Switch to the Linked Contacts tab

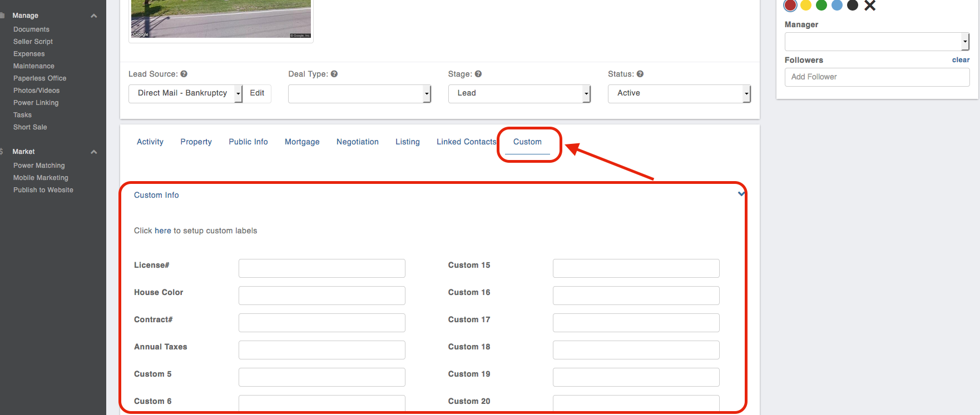(466, 142)
